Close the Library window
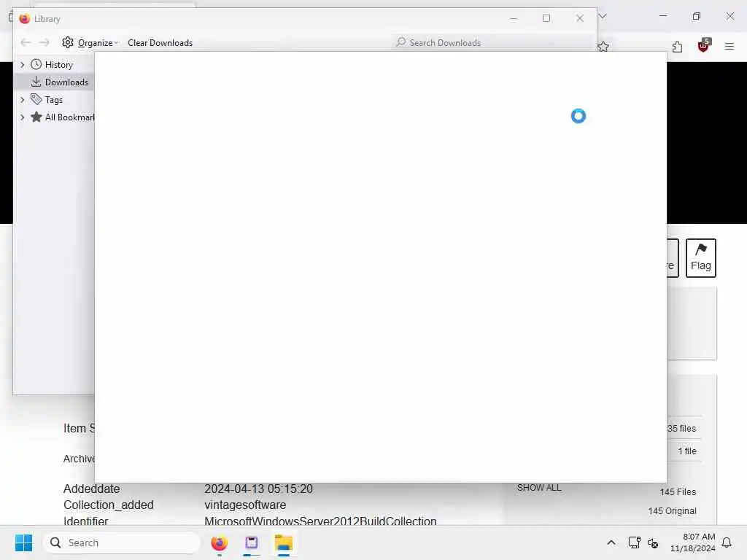The height and width of the screenshot is (560, 747). pyautogui.click(x=580, y=18)
